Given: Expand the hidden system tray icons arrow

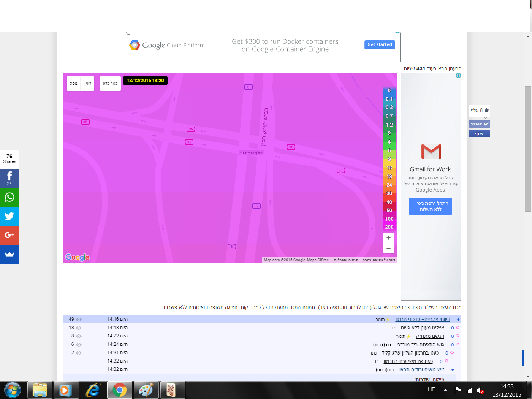Looking at the screenshot, I should pos(445,390).
